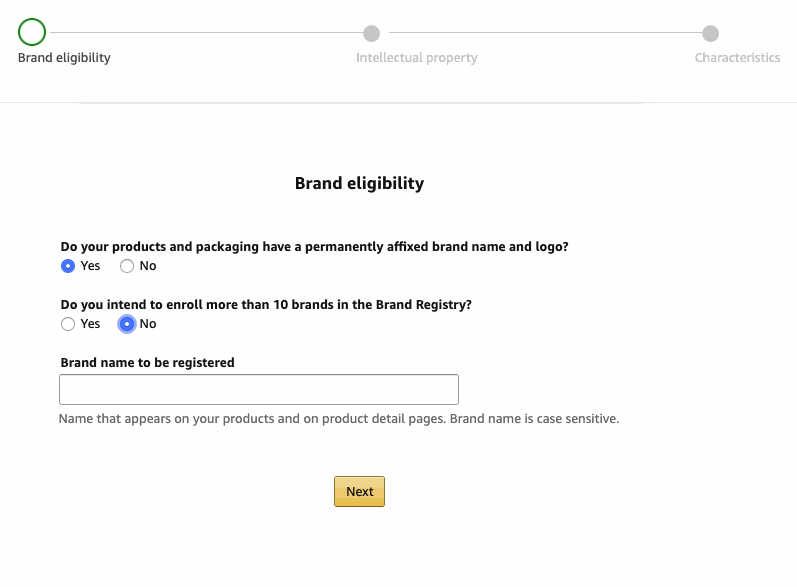797x587 pixels.
Task: Select Yes radio for enrolling 10+ brands
Action: coord(68,324)
